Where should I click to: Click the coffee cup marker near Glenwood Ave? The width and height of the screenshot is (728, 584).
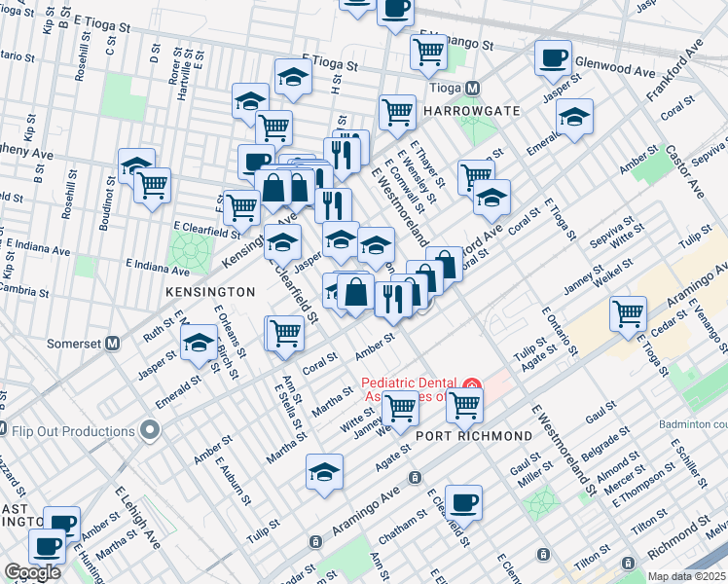click(553, 58)
